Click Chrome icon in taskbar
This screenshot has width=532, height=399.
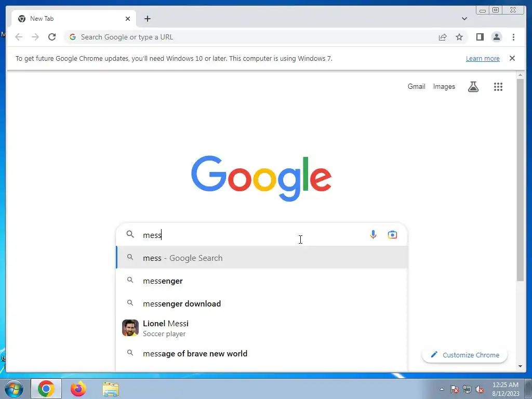click(x=46, y=389)
